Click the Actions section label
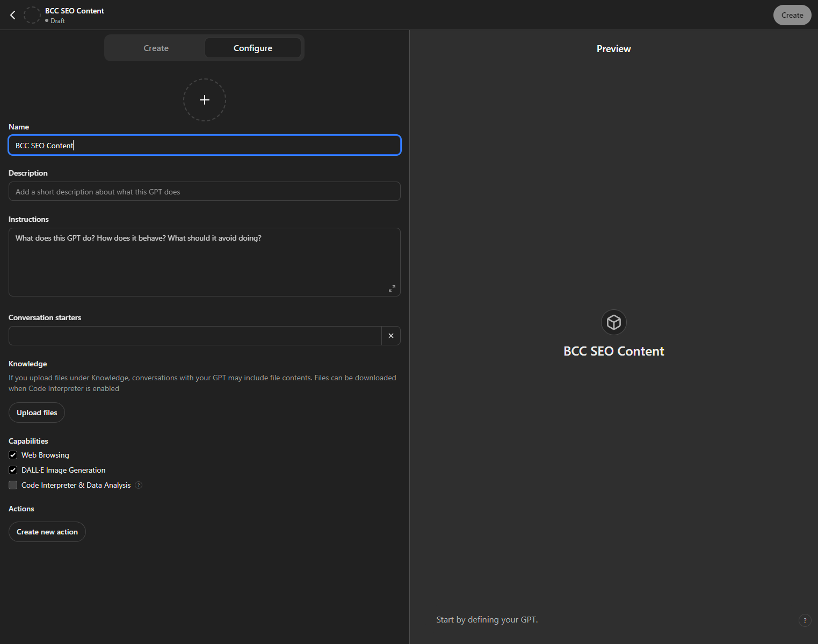Image resolution: width=818 pixels, height=644 pixels. (21, 509)
